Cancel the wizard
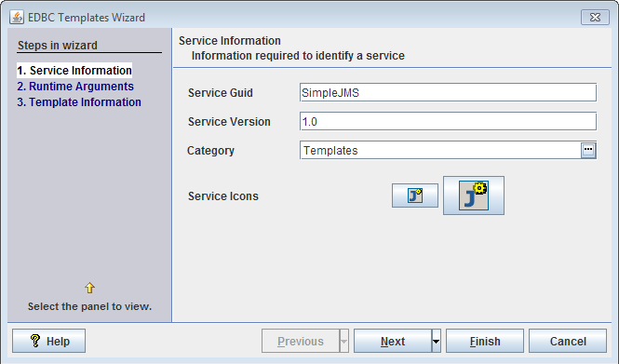Screen dimensions: 619x364 pyautogui.click(x=568, y=341)
